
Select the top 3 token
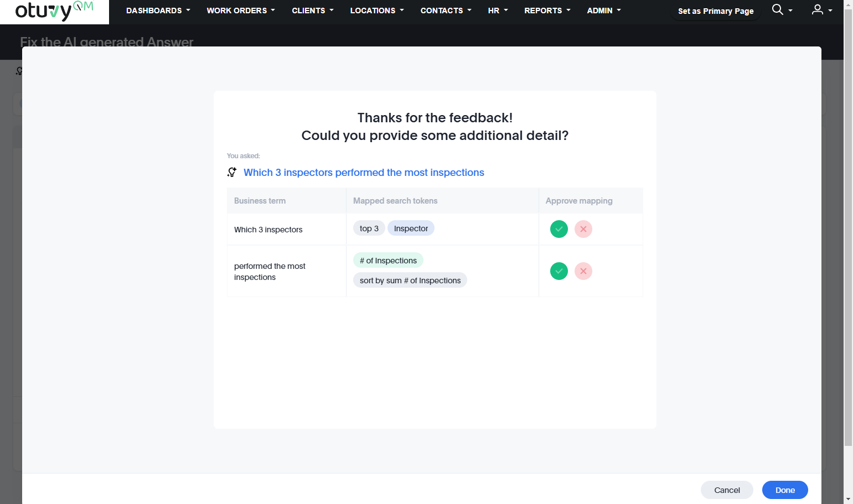[x=369, y=228]
